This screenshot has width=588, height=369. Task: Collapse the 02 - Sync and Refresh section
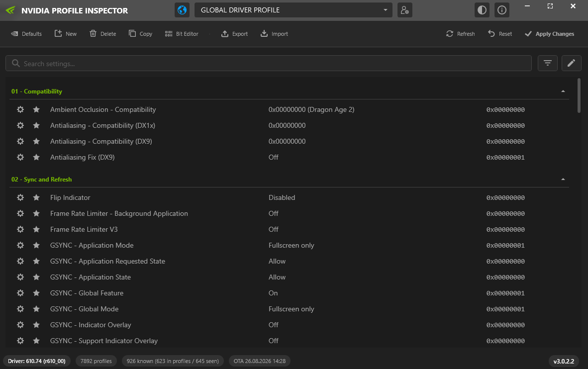coord(563,179)
